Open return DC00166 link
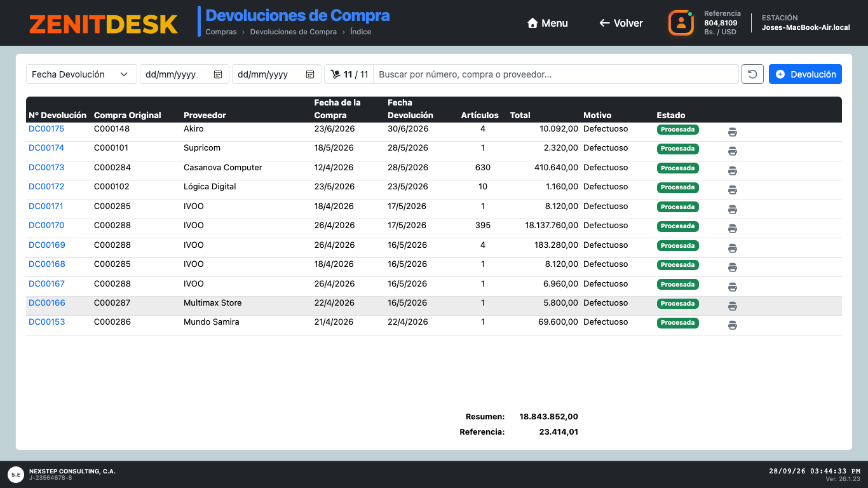 47,303
